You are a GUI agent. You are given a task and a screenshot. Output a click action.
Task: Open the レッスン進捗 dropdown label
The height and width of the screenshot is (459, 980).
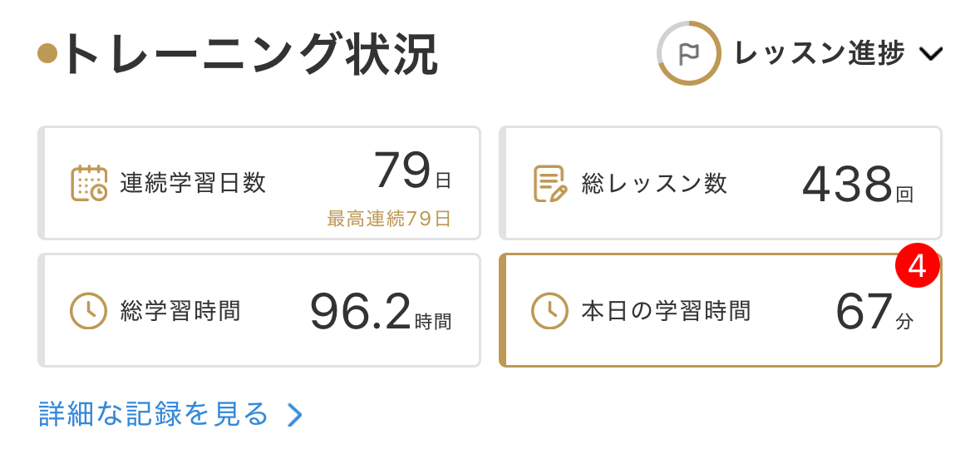click(820, 54)
